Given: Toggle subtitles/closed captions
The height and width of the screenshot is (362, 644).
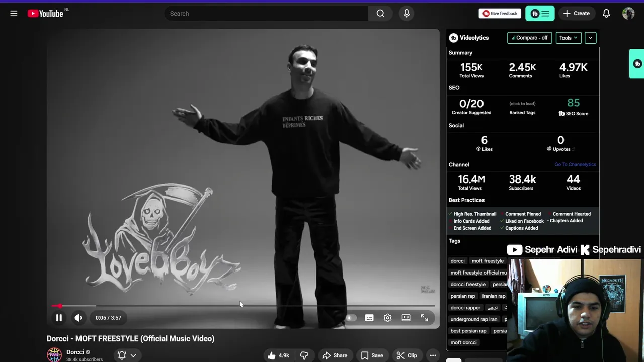Looking at the screenshot, I should 369,318.
